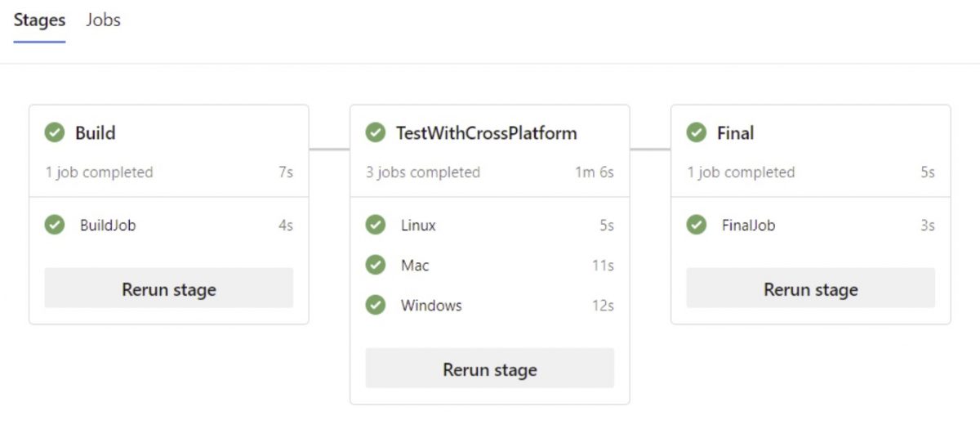Switch to the Jobs tab
Image resolution: width=980 pixels, height=429 pixels.
[103, 20]
